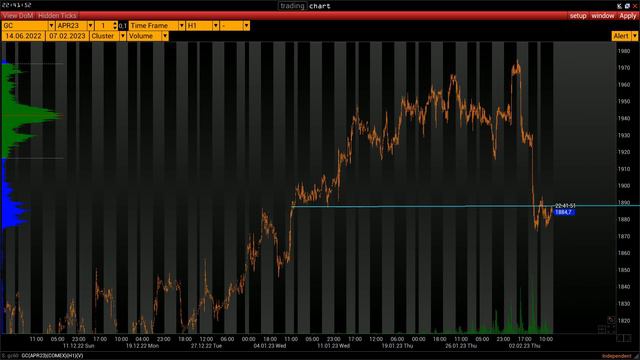Open the window menu
The image size is (640, 360).
pos(603,16)
